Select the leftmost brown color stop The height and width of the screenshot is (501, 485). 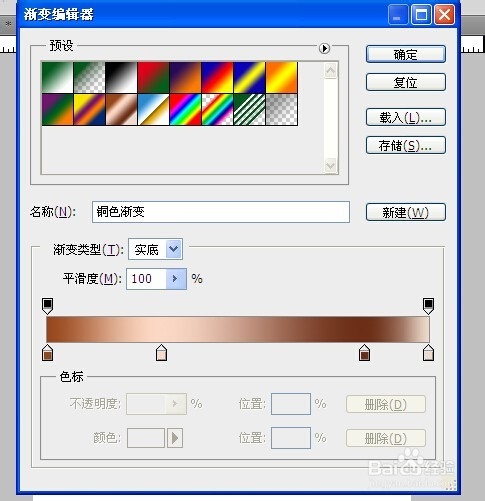point(48,353)
